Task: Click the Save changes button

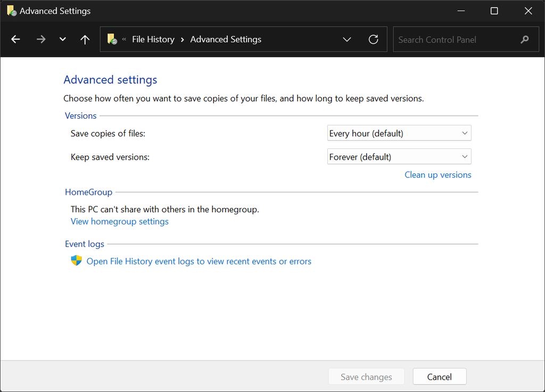Action: tap(366, 376)
